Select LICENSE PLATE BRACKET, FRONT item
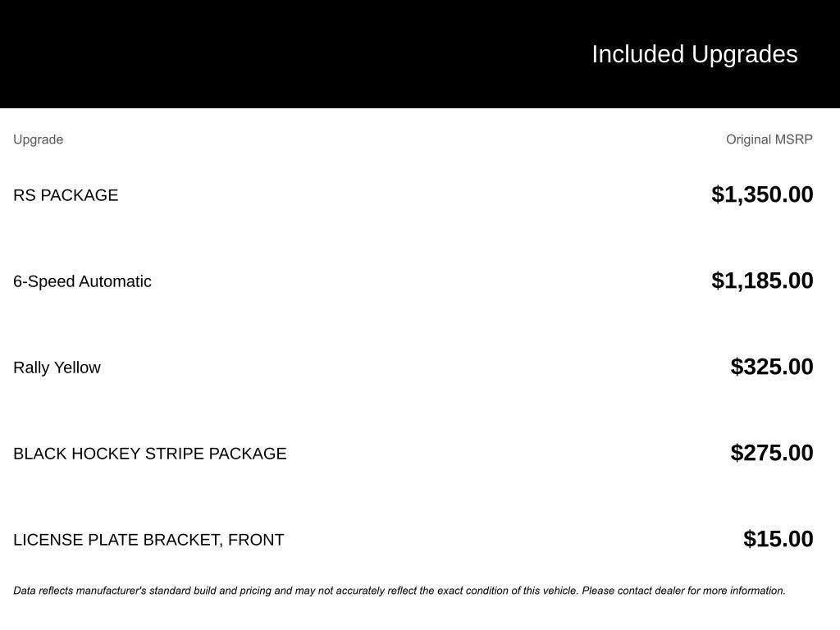Viewport: 840px width, 630px height. pos(149,540)
